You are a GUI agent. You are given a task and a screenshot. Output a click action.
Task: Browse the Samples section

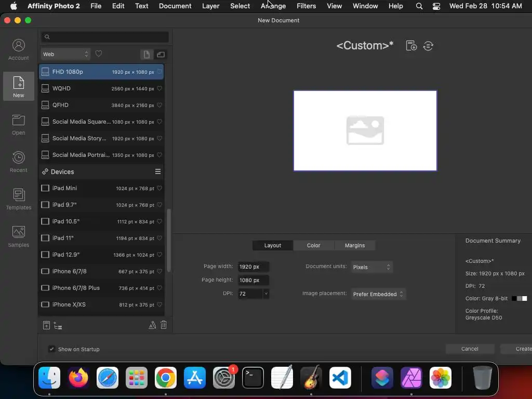point(18,236)
